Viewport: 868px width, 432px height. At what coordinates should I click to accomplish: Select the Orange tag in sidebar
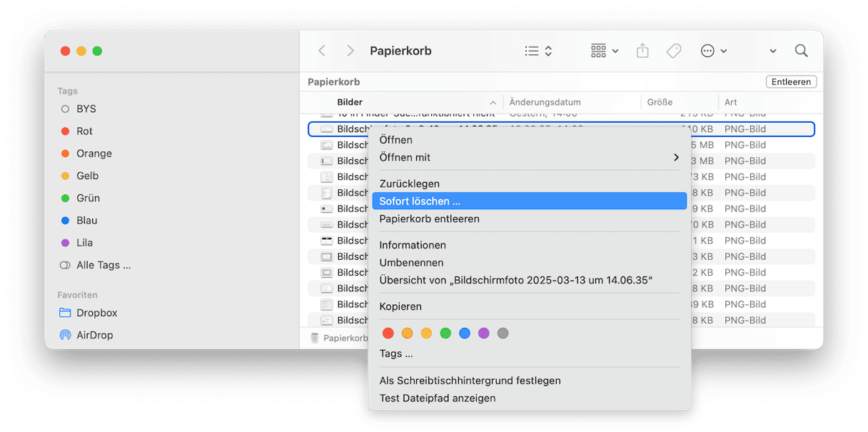pyautogui.click(x=86, y=154)
